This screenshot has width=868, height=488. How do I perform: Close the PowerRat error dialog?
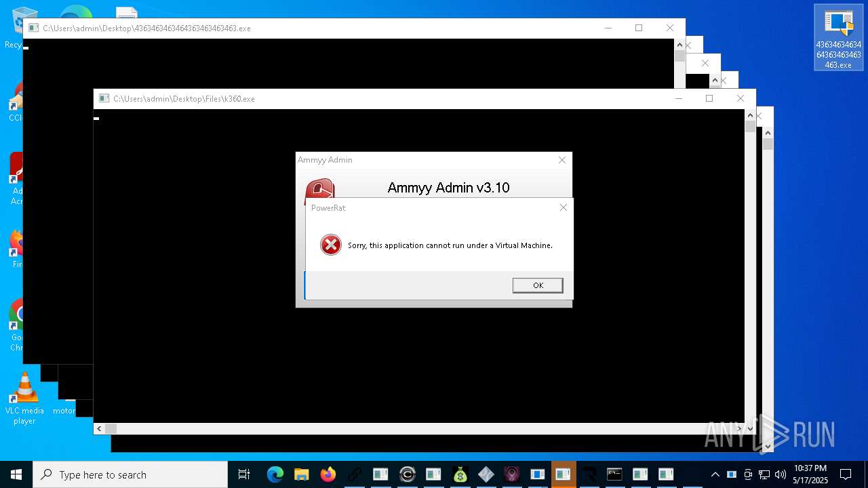click(x=563, y=207)
